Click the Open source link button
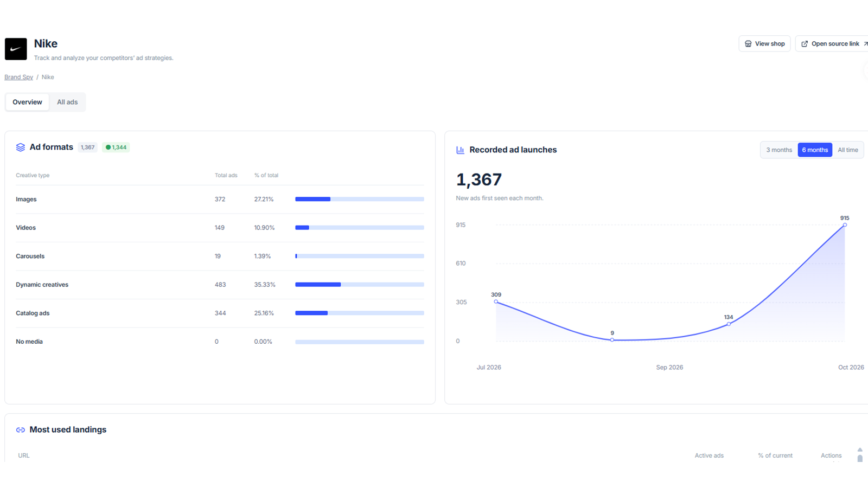The height and width of the screenshot is (488, 868). point(832,44)
